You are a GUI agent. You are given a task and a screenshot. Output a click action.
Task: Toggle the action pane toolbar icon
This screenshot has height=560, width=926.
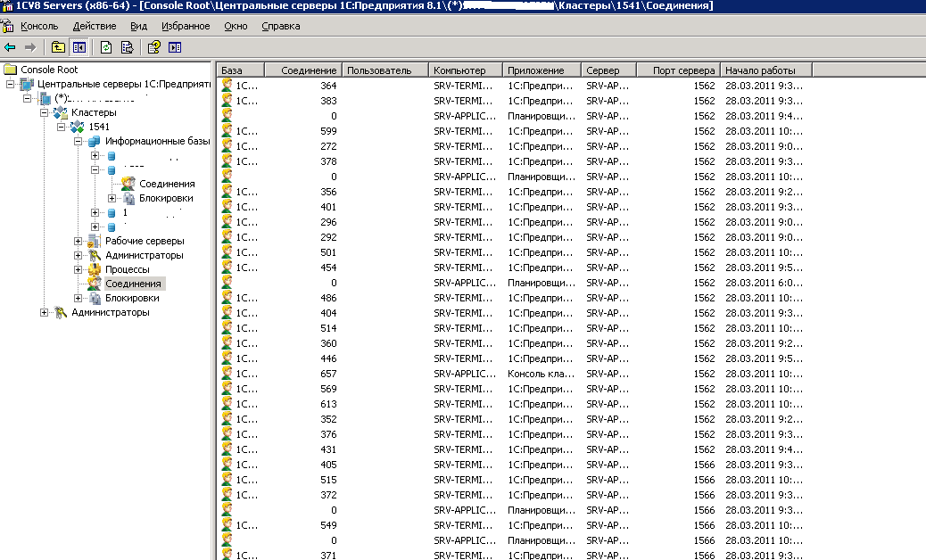coord(175,47)
